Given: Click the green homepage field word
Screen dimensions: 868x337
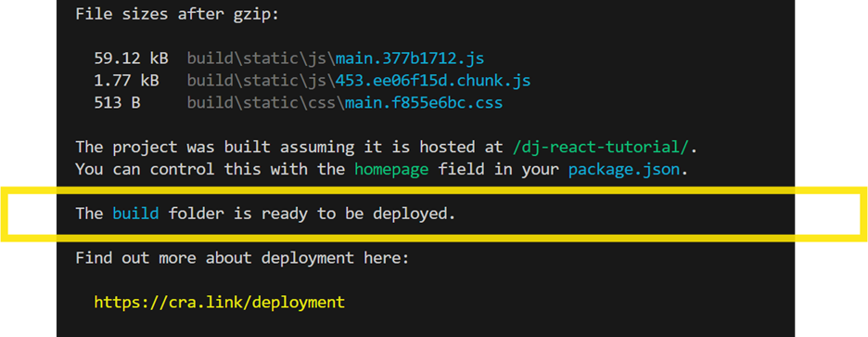Looking at the screenshot, I should coord(391,169).
